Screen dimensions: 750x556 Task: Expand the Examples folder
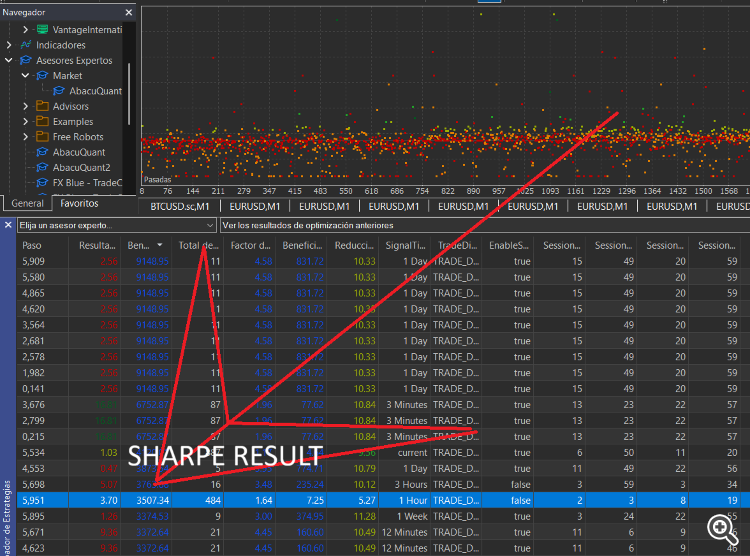pyautogui.click(x=25, y=122)
